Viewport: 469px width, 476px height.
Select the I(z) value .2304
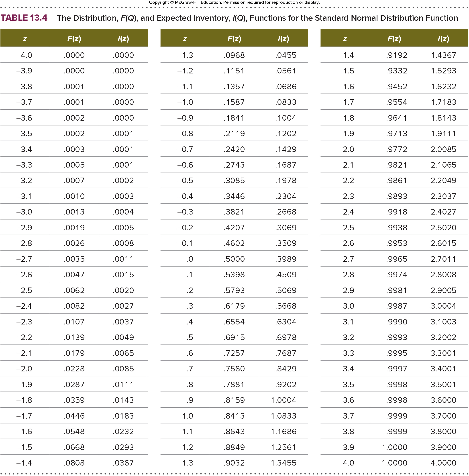286,196
